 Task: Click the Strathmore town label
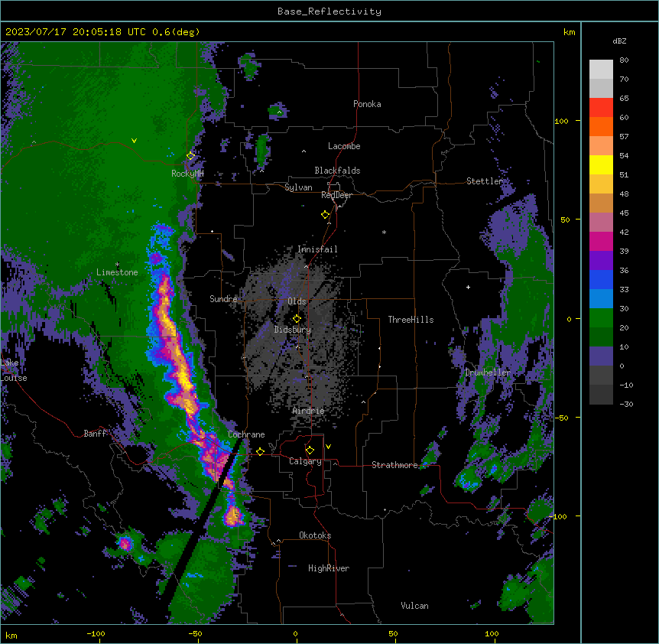pos(394,465)
